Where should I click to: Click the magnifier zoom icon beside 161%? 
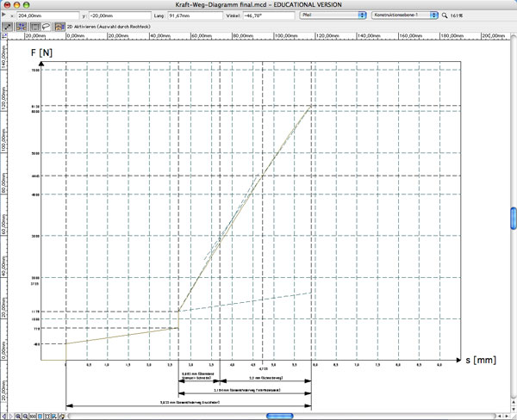[x=445, y=15]
